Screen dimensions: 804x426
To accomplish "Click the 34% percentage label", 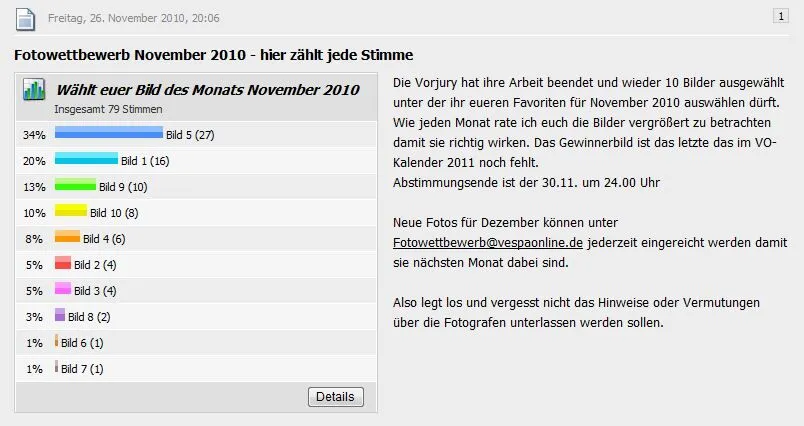I will click(33, 134).
